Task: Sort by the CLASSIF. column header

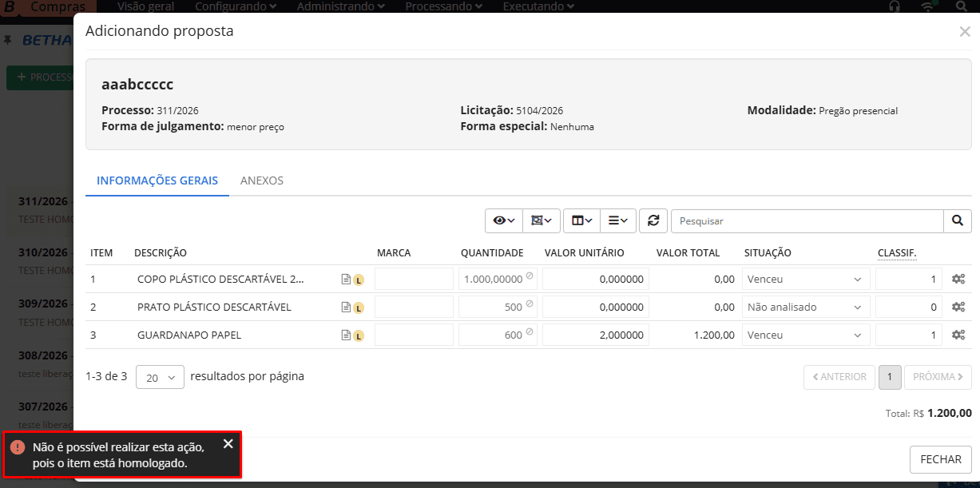Action: (x=897, y=253)
